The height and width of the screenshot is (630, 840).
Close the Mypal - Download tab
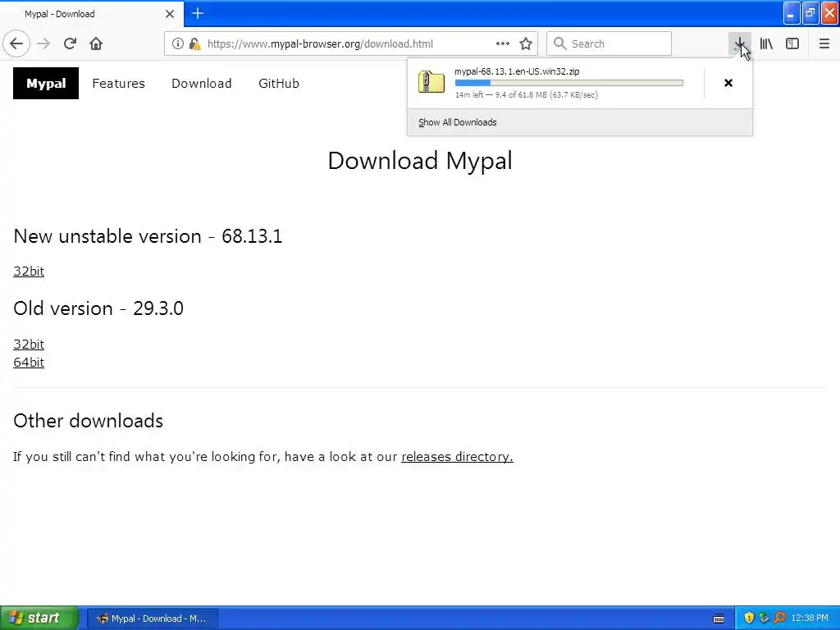point(170,14)
